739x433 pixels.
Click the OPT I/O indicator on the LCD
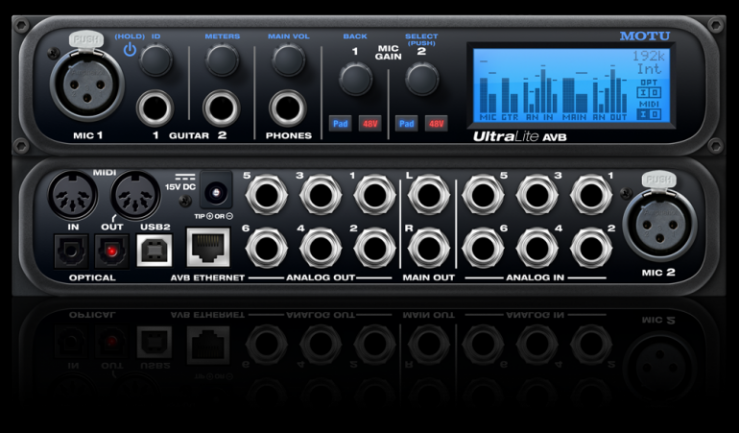[649, 89]
